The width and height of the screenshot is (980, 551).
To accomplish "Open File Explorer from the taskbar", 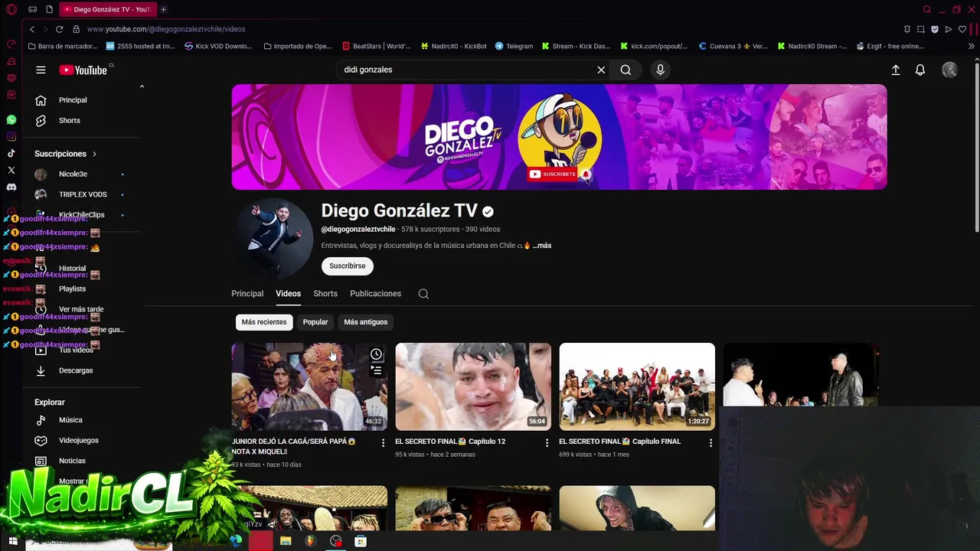I will [286, 541].
